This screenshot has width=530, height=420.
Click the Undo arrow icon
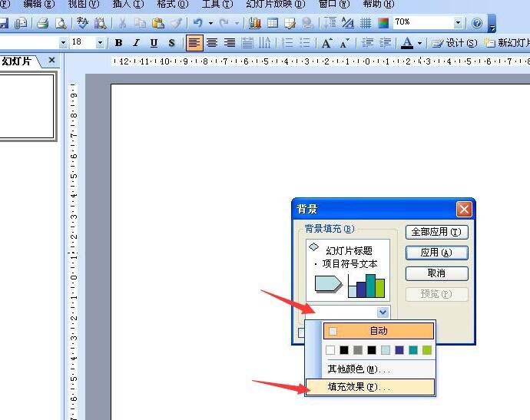pyautogui.click(x=197, y=23)
